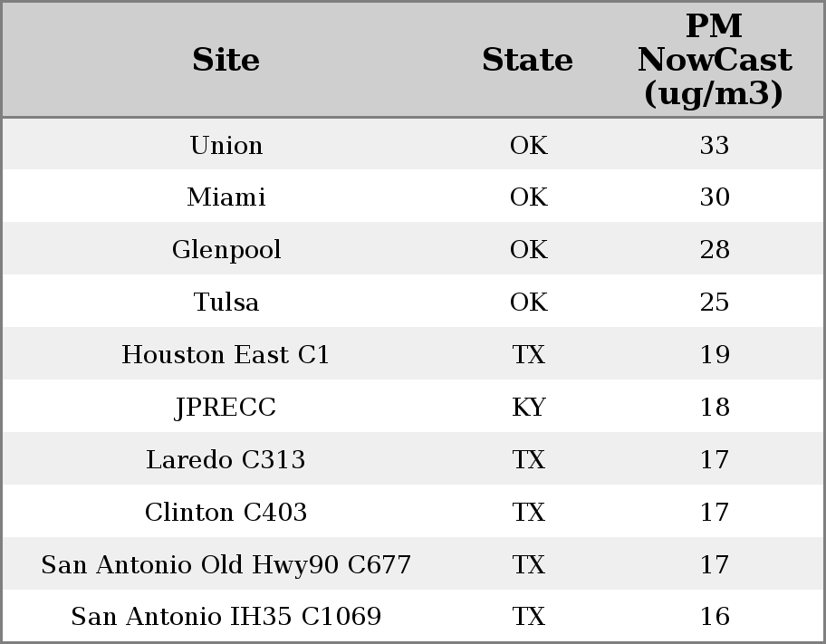Viewport: 826px width, 644px height.
Task: Select the PM value 30
Action: (x=715, y=197)
